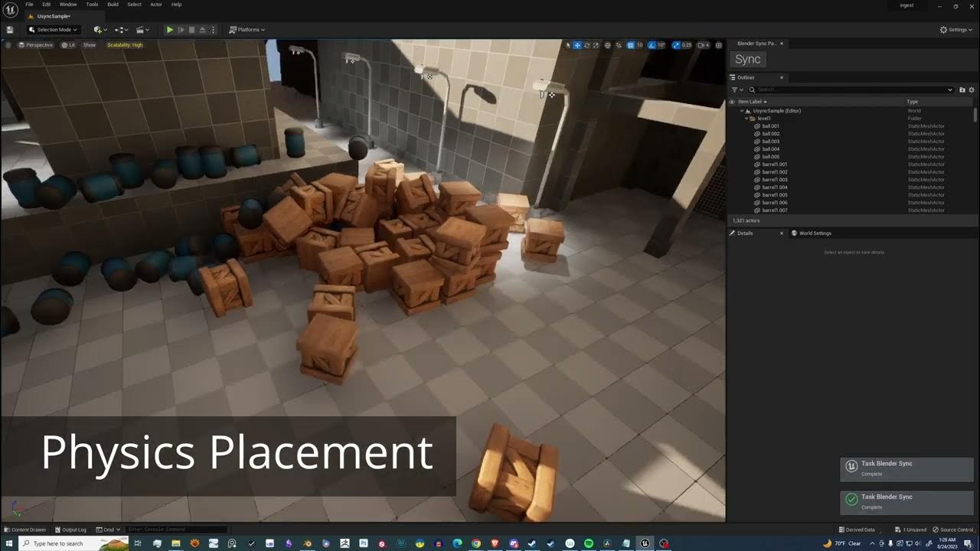The width and height of the screenshot is (980, 551).
Task: Open the Blueprints dropdown in the toolbar
Action: [x=121, y=30]
